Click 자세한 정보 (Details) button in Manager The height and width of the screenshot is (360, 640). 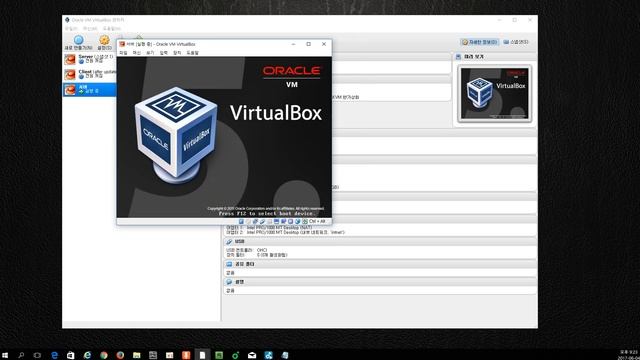click(x=480, y=42)
